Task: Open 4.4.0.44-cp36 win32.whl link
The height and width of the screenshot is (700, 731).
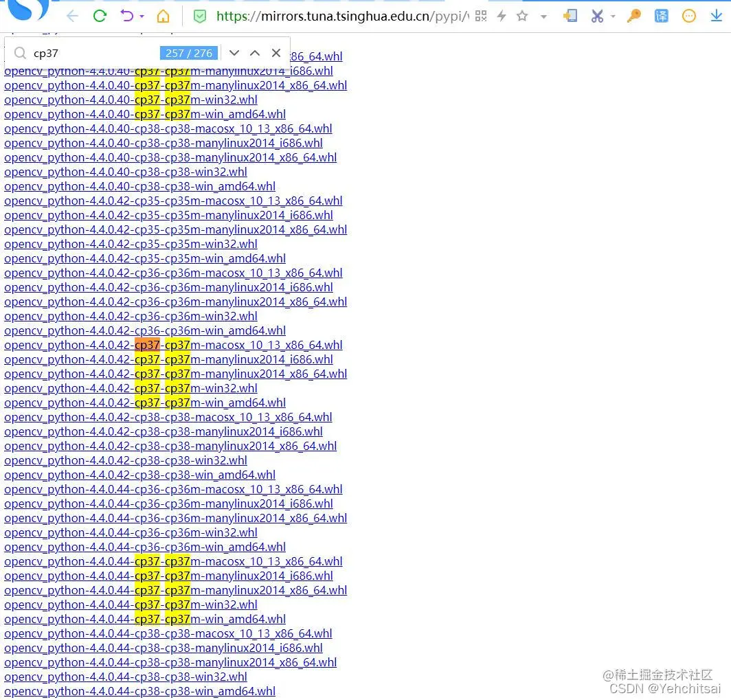Action: tap(131, 533)
